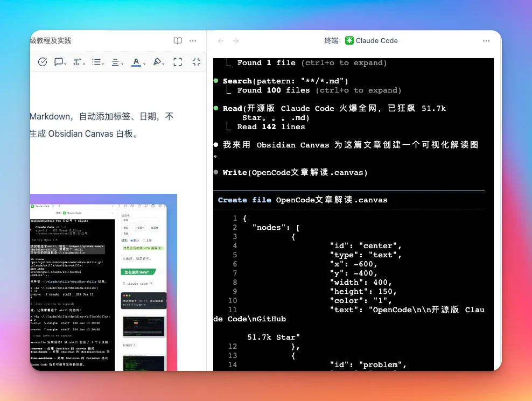Screen dimensions: 532x401
Task: Open the note pane more options menu
Action: click(193, 41)
